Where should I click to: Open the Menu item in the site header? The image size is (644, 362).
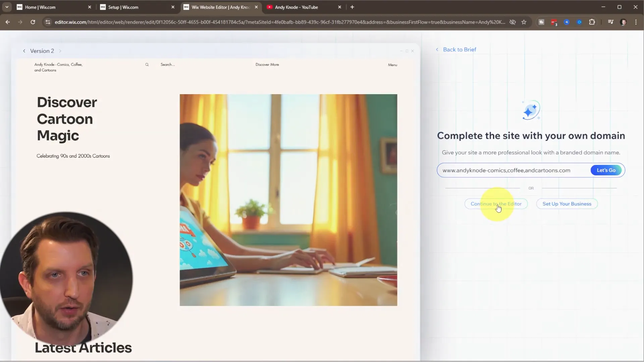click(392, 65)
